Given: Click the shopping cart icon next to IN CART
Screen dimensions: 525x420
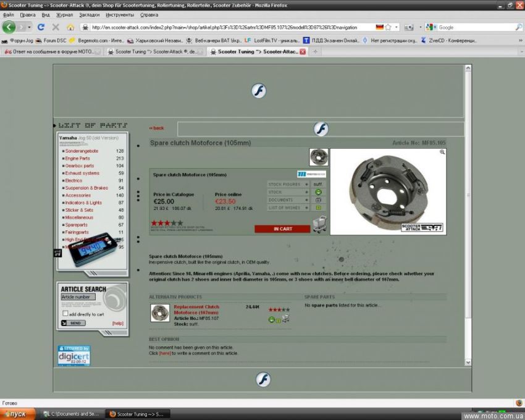Looking at the screenshot, I should tap(319, 224).
